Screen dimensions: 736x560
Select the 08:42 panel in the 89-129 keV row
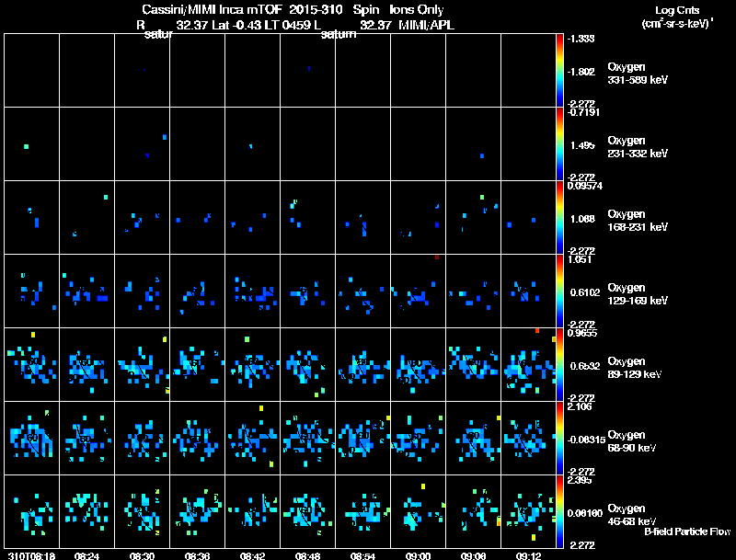pos(252,364)
